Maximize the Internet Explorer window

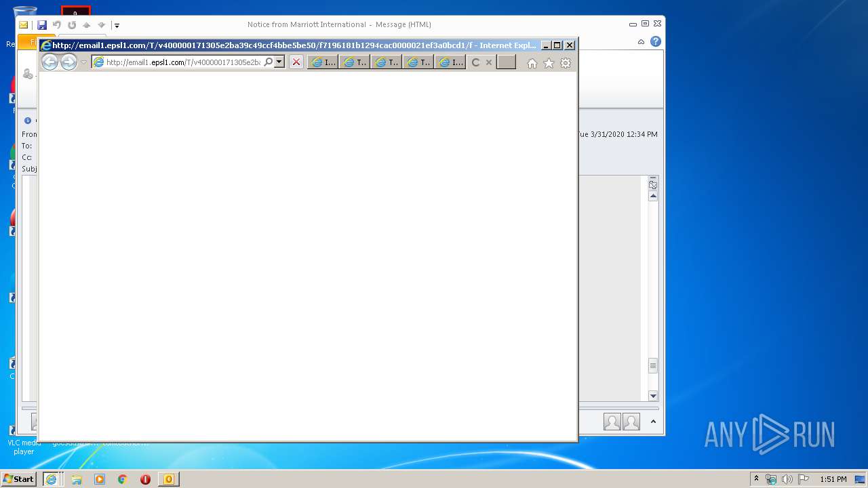[x=557, y=45]
